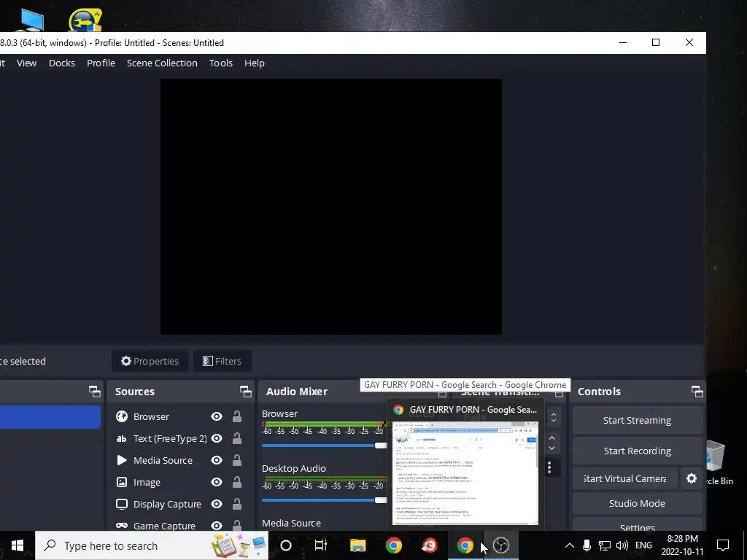Click the OBS preview canvas
Image resolution: width=747 pixels, height=560 pixels.
331,206
